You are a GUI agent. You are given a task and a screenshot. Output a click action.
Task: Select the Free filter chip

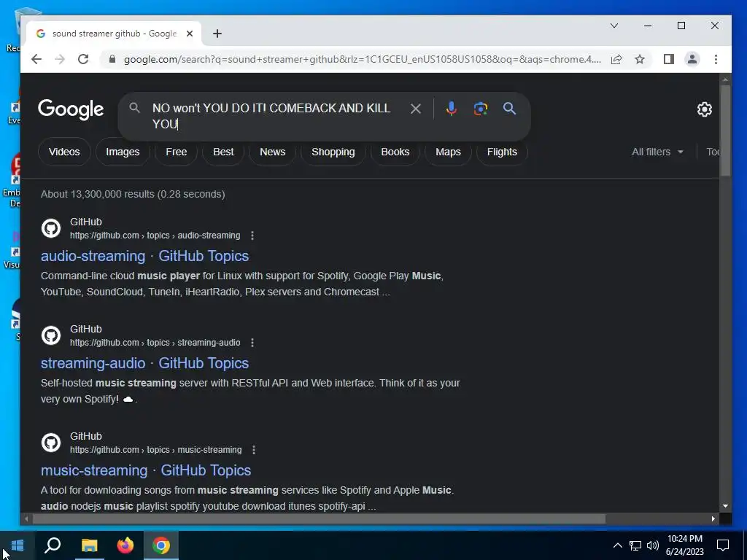pos(177,152)
